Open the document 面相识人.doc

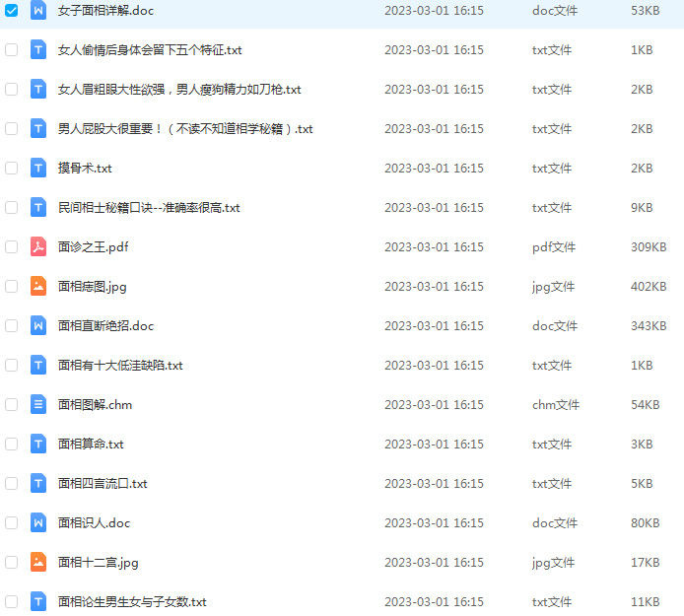point(95,522)
